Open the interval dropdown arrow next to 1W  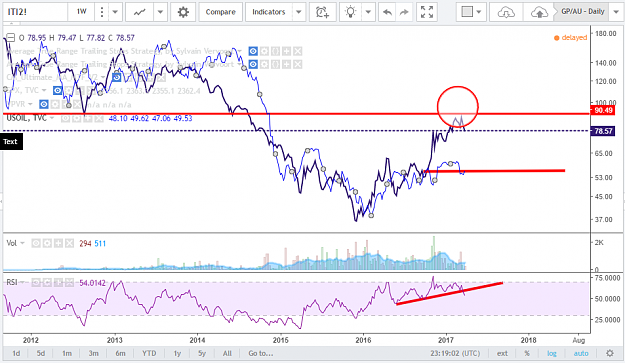point(115,12)
